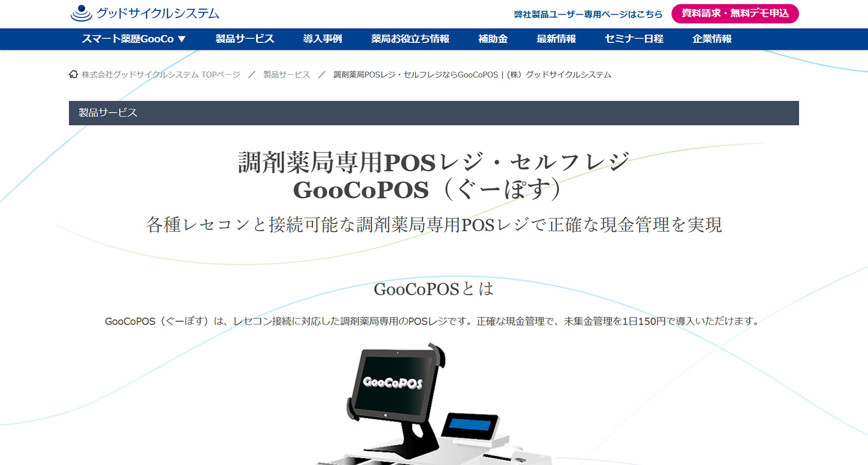Open 弊社製品ユーザー専用ページはこちら link
The width and height of the screenshot is (868, 465).
pos(588,14)
